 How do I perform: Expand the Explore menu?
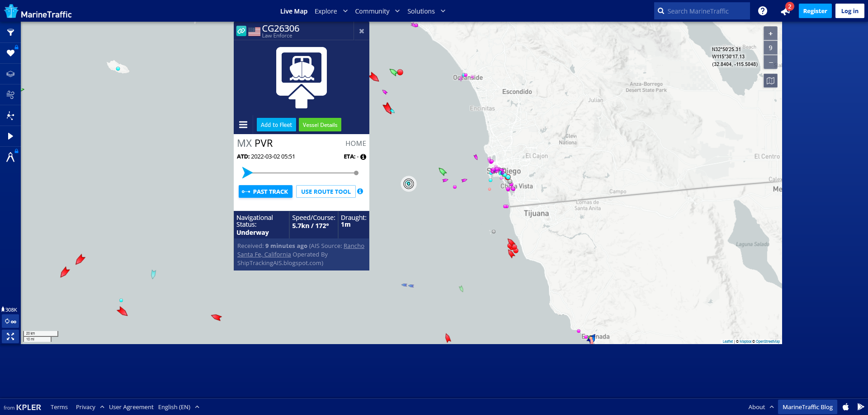pyautogui.click(x=331, y=11)
